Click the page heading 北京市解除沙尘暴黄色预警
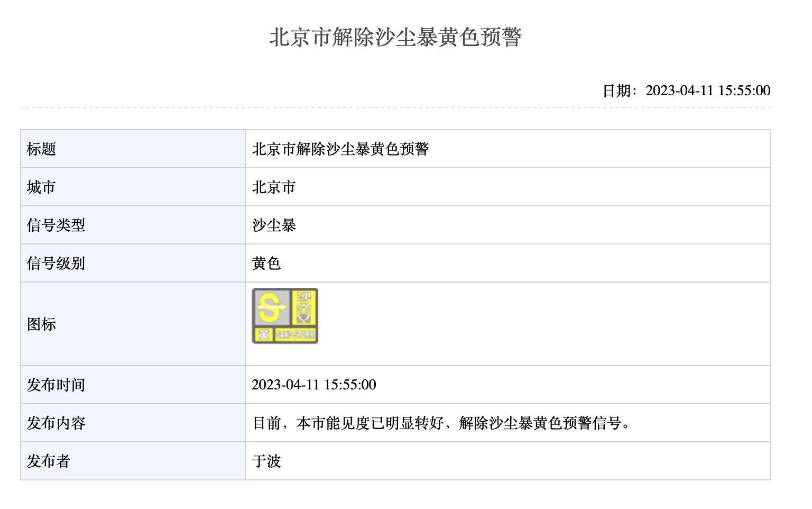The height and width of the screenshot is (509, 812). [395, 37]
